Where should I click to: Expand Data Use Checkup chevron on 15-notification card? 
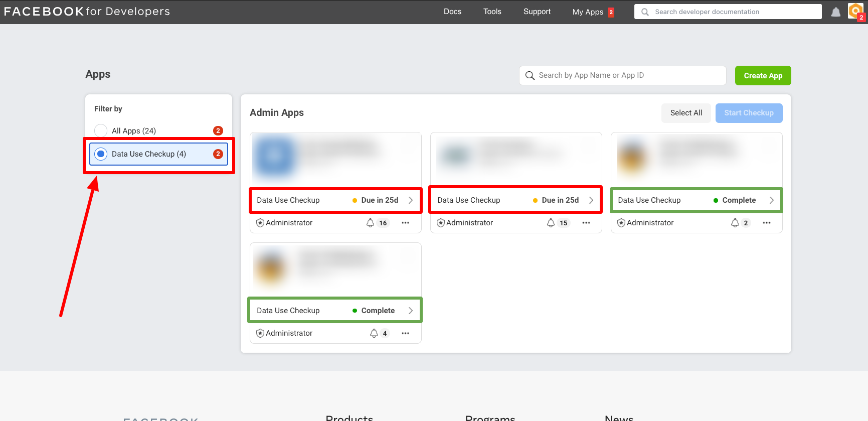tap(591, 200)
